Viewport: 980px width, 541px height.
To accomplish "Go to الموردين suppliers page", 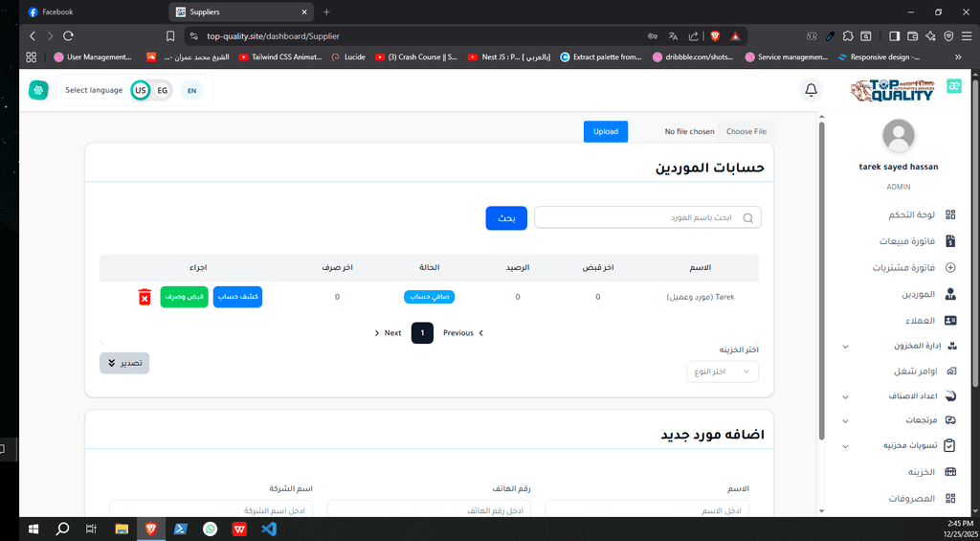I will click(930, 294).
